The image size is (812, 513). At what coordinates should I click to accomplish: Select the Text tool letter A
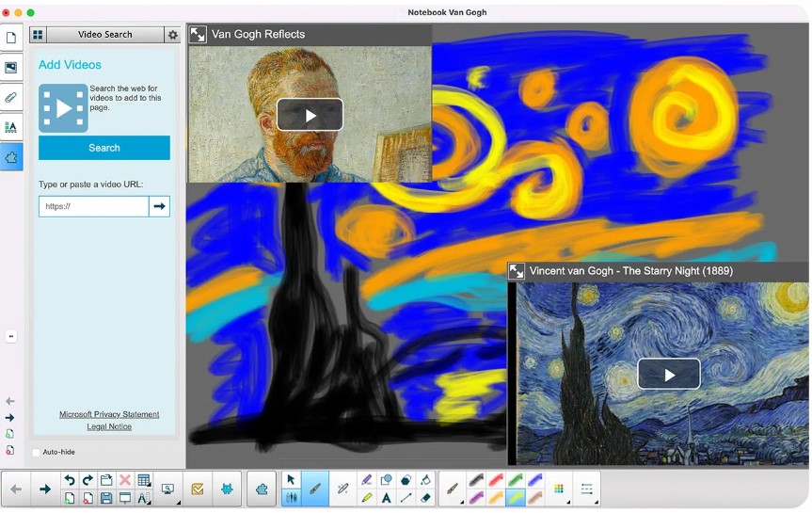click(387, 499)
